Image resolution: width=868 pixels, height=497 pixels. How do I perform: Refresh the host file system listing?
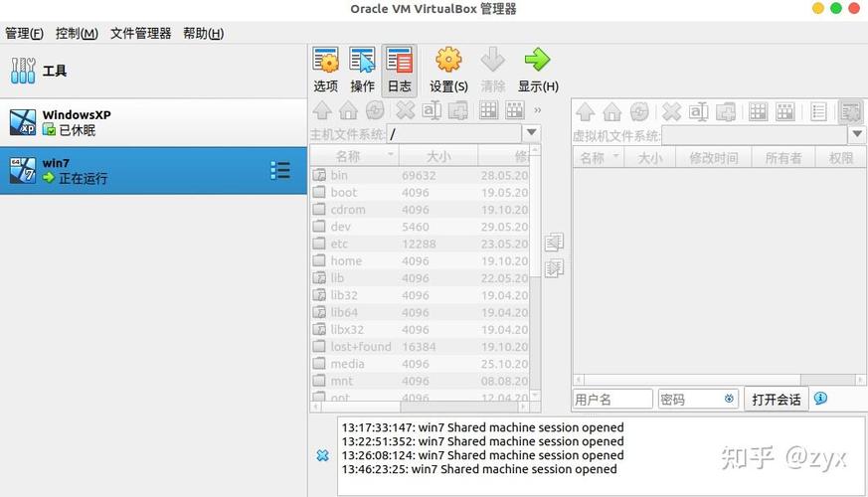pyautogui.click(x=375, y=110)
